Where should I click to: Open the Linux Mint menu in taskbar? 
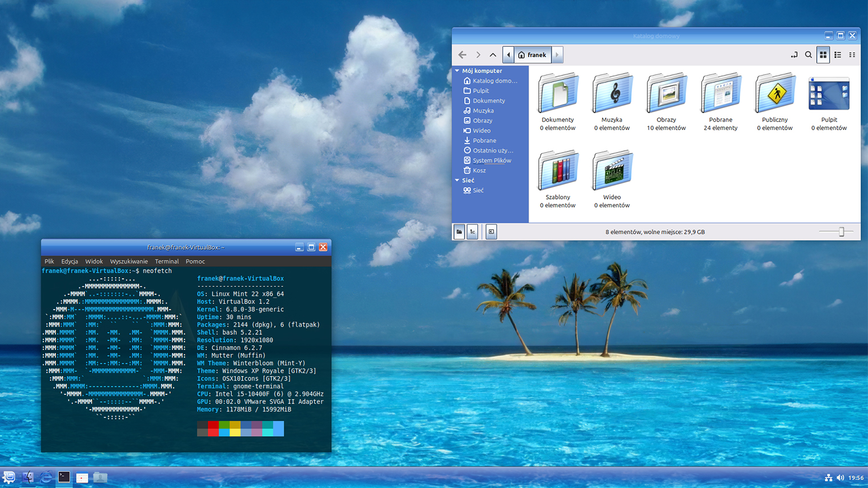click(x=9, y=477)
